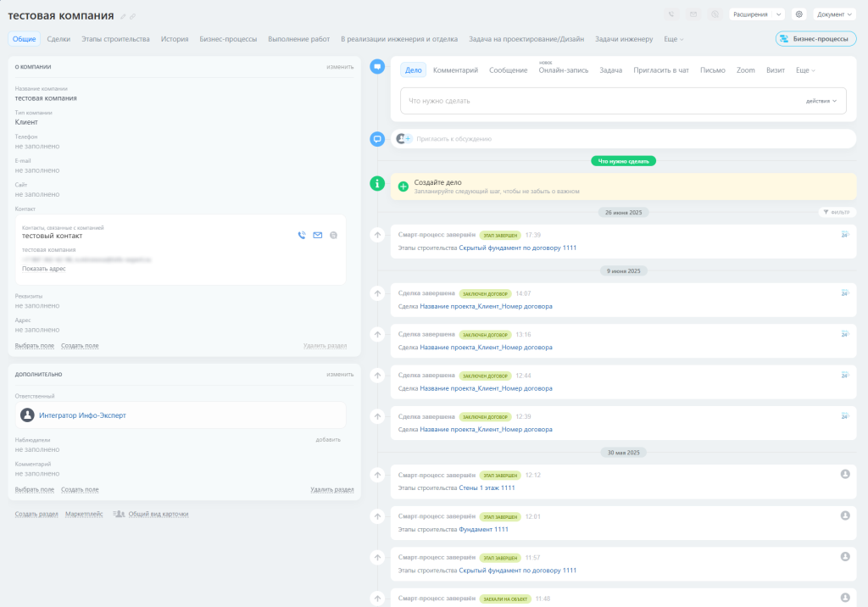Open the Интегратор Инфо-Эксперт responsible link
The image size is (868, 607).
[82, 415]
